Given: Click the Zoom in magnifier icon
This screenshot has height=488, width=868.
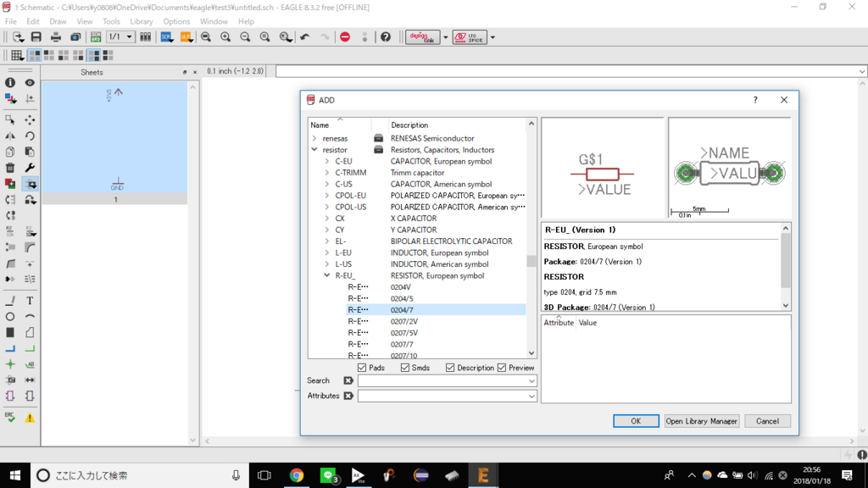Looking at the screenshot, I should [225, 37].
